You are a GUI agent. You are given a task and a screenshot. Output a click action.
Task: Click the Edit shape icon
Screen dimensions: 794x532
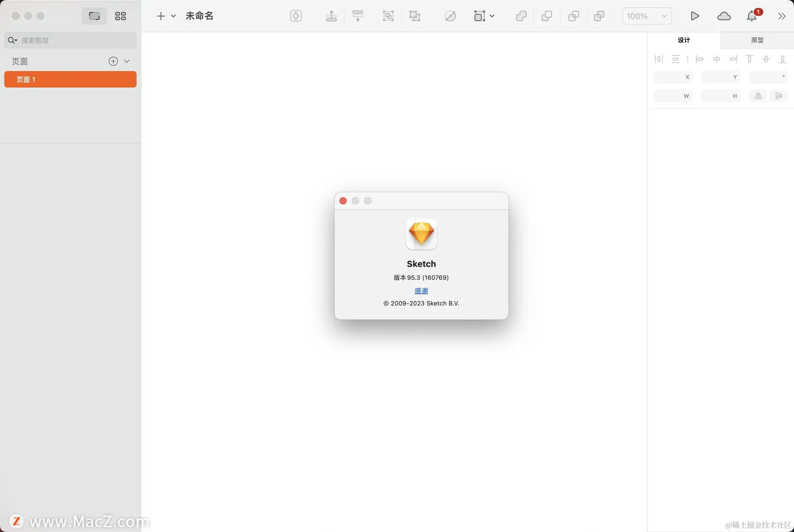click(450, 16)
